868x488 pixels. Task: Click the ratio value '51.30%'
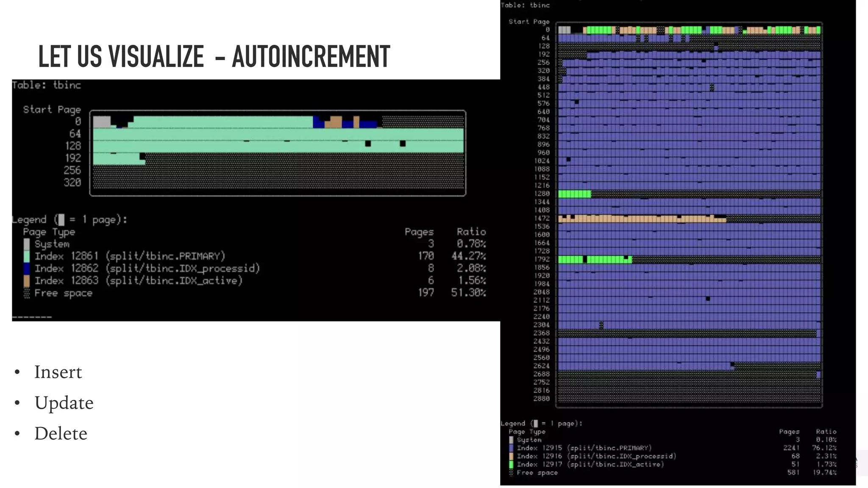pos(469,293)
